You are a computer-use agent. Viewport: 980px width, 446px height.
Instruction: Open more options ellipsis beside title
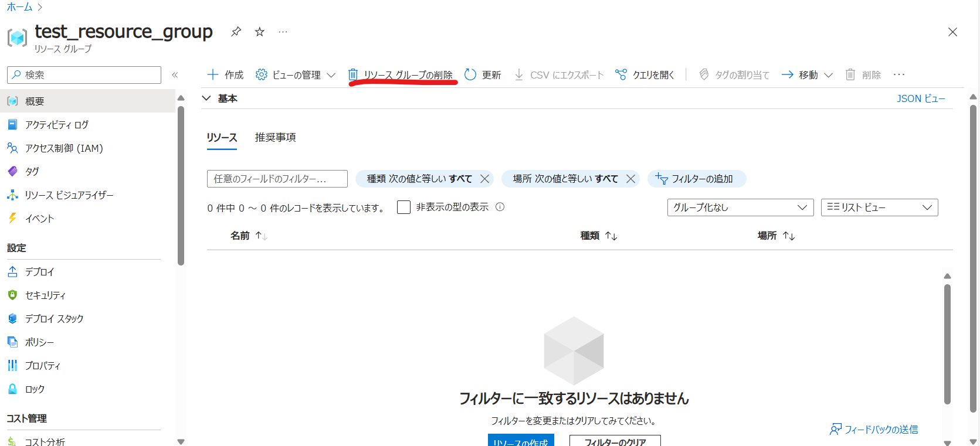283,32
